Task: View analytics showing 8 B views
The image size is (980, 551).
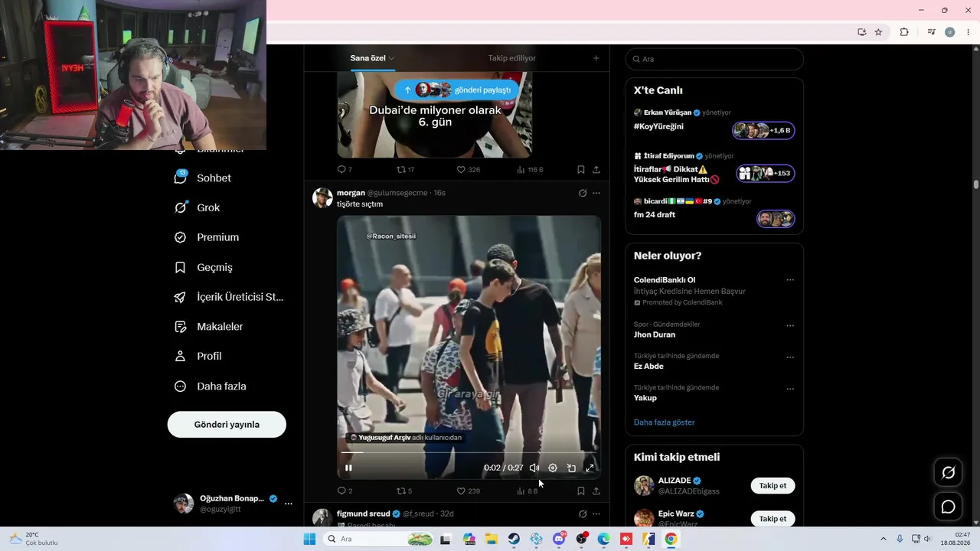Action: click(528, 491)
